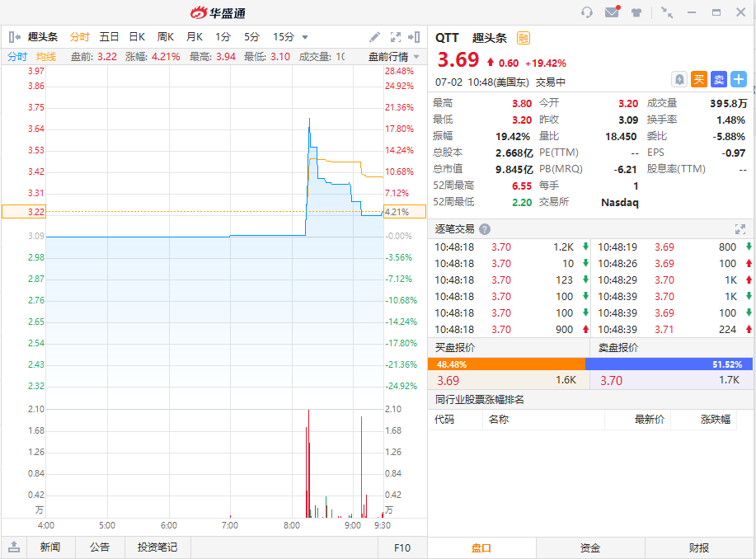Click the blue 卖 sell button
This screenshot has width=756, height=559.
pyautogui.click(x=719, y=79)
